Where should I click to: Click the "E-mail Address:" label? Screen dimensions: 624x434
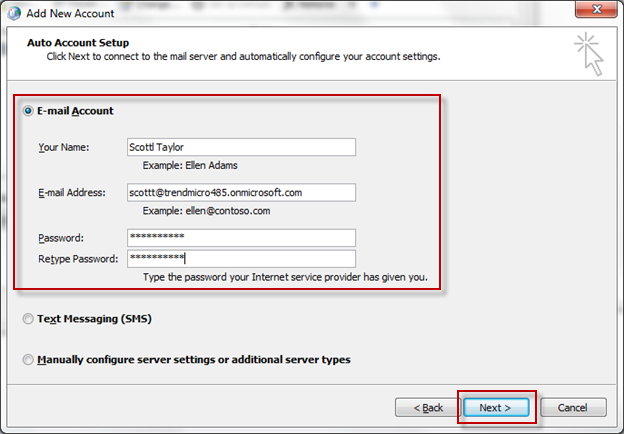pos(73,193)
